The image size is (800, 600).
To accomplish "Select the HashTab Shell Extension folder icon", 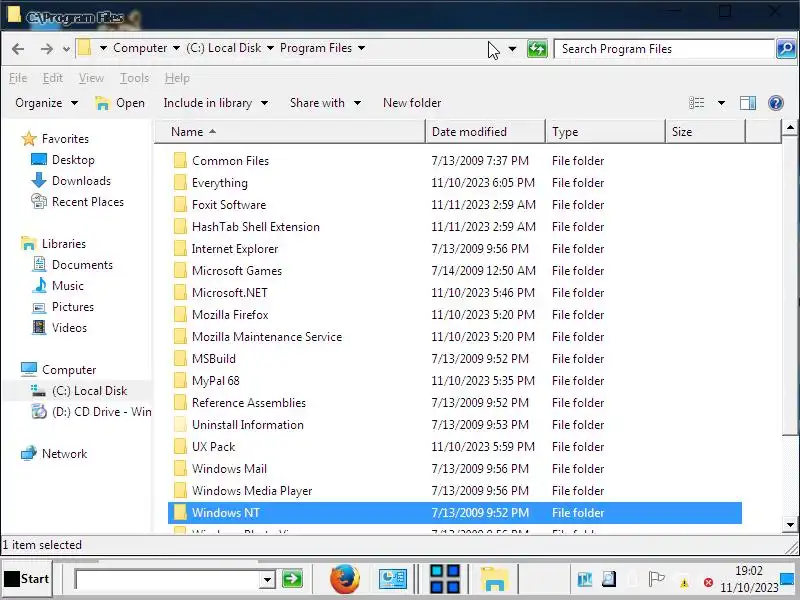I will tap(180, 226).
